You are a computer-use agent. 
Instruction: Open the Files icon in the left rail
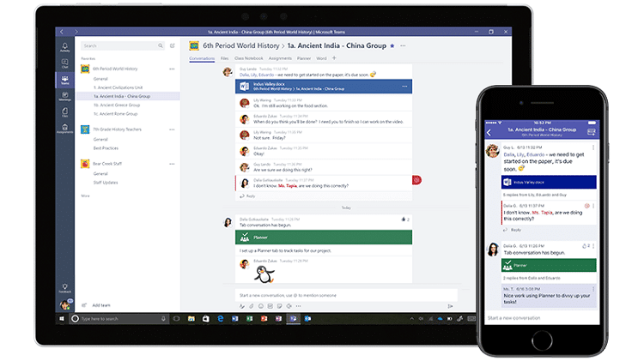point(65,112)
